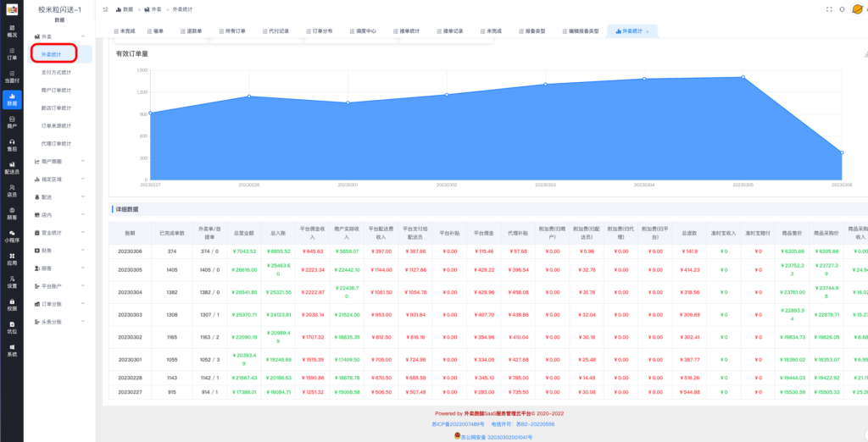This screenshot has width=868, height=442.
Task: Switch to the 调度中心 tab
Action: [x=363, y=31]
